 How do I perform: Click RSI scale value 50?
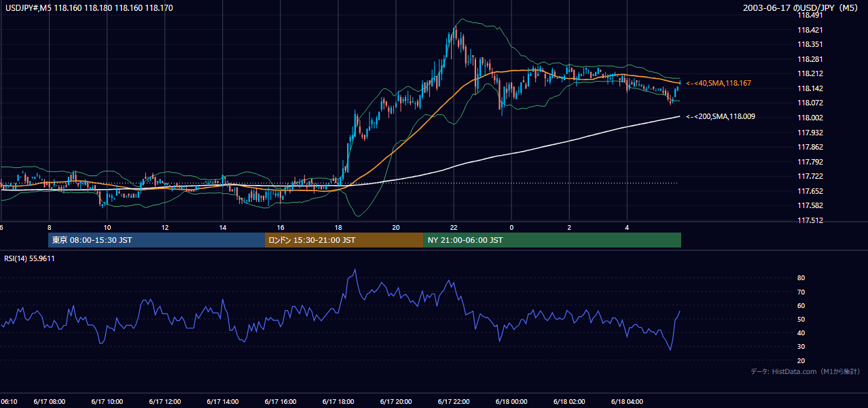(x=801, y=319)
